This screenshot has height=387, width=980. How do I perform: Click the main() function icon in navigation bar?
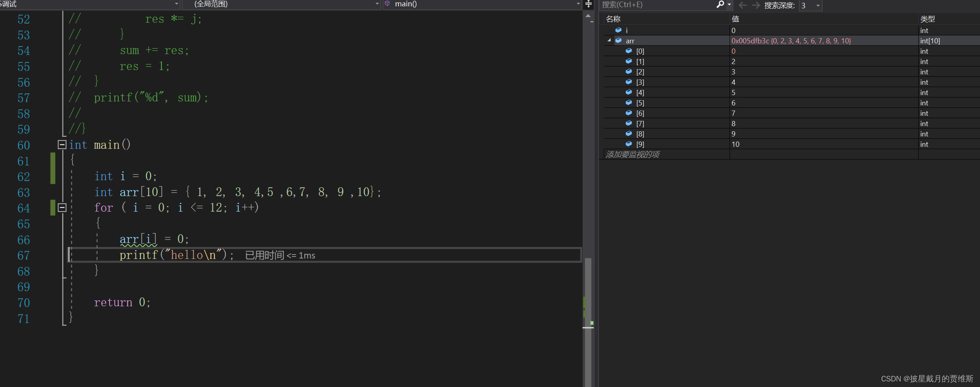click(387, 4)
